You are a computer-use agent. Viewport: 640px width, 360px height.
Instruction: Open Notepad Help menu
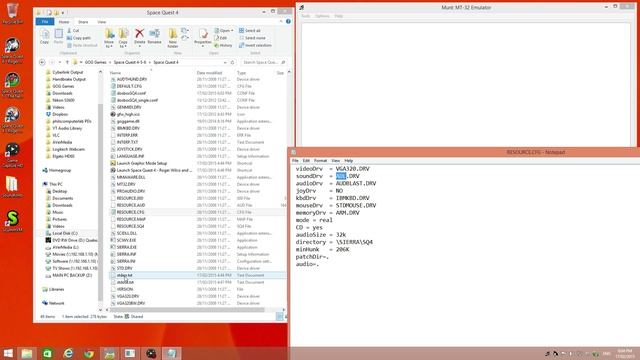(349, 161)
